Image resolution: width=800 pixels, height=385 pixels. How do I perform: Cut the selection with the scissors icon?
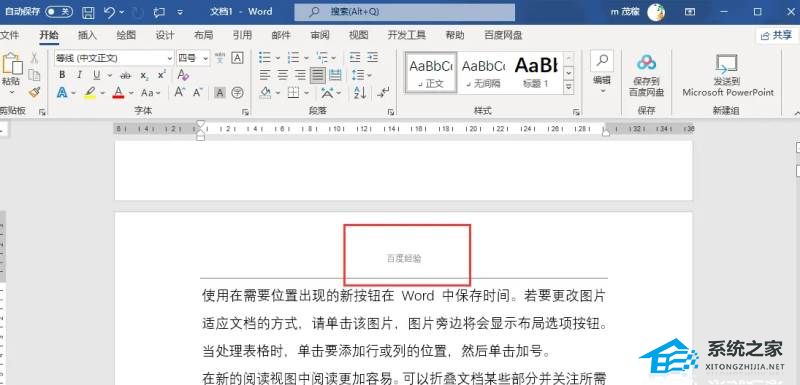[34, 58]
